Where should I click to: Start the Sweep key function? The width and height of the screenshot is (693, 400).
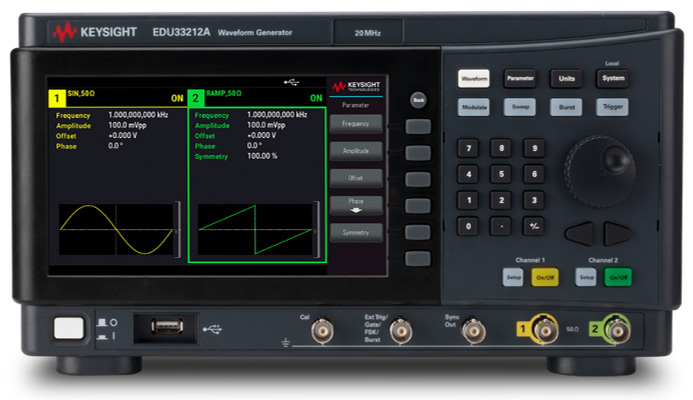coord(520,107)
